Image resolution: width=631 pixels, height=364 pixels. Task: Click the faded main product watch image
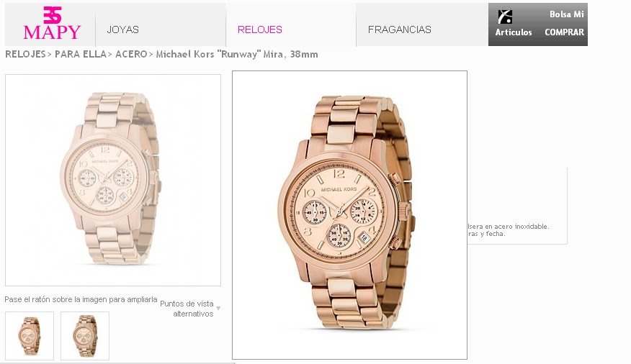113,180
